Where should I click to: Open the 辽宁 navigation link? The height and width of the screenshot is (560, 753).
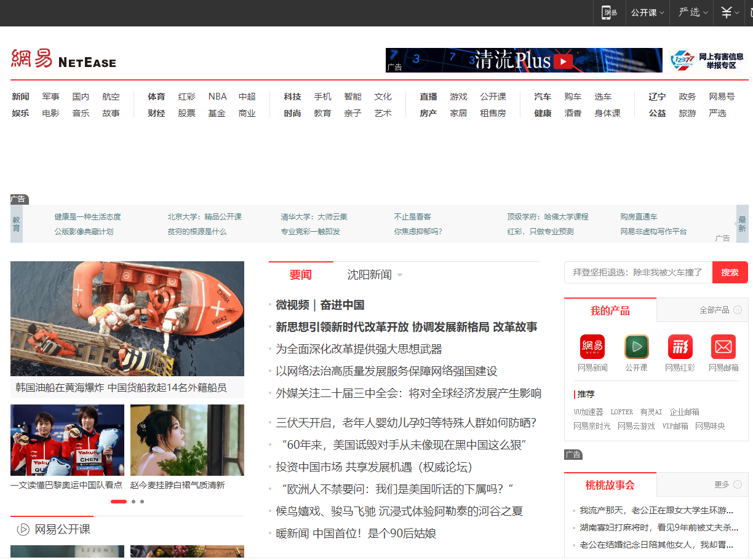(x=657, y=97)
